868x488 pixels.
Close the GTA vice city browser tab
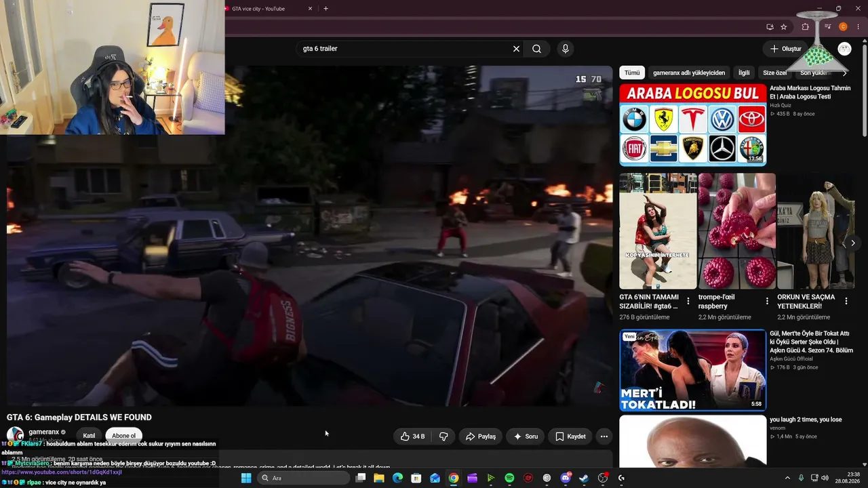[x=311, y=9]
